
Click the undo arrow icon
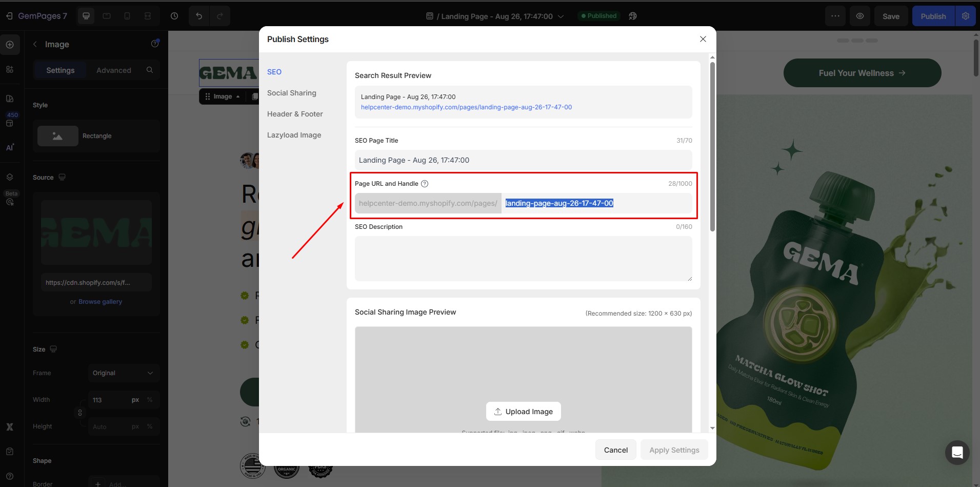199,16
